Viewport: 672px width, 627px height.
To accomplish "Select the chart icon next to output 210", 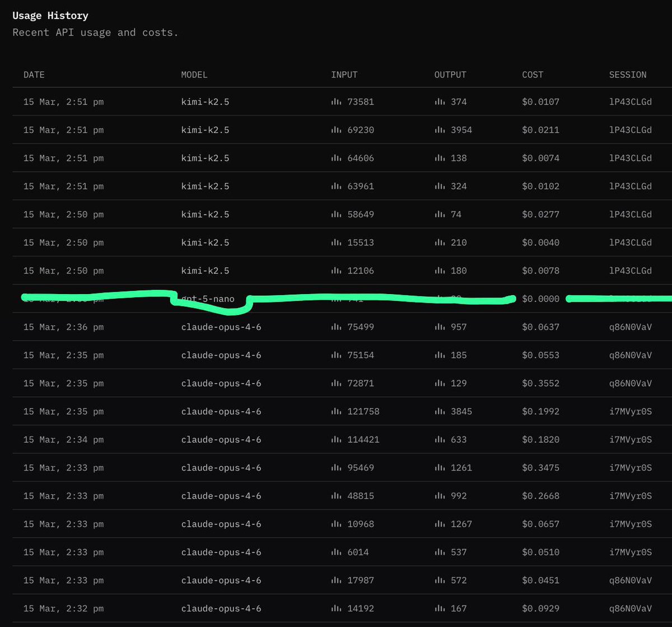I will [440, 243].
